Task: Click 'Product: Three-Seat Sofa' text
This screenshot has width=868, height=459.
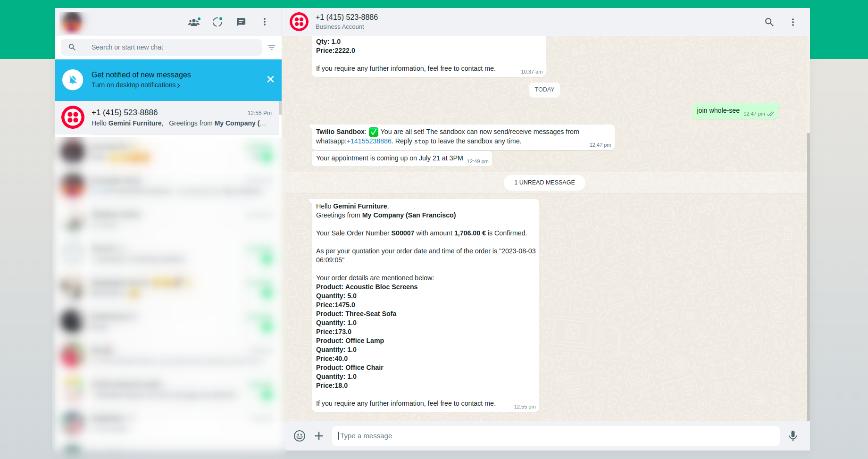Action: click(x=356, y=314)
